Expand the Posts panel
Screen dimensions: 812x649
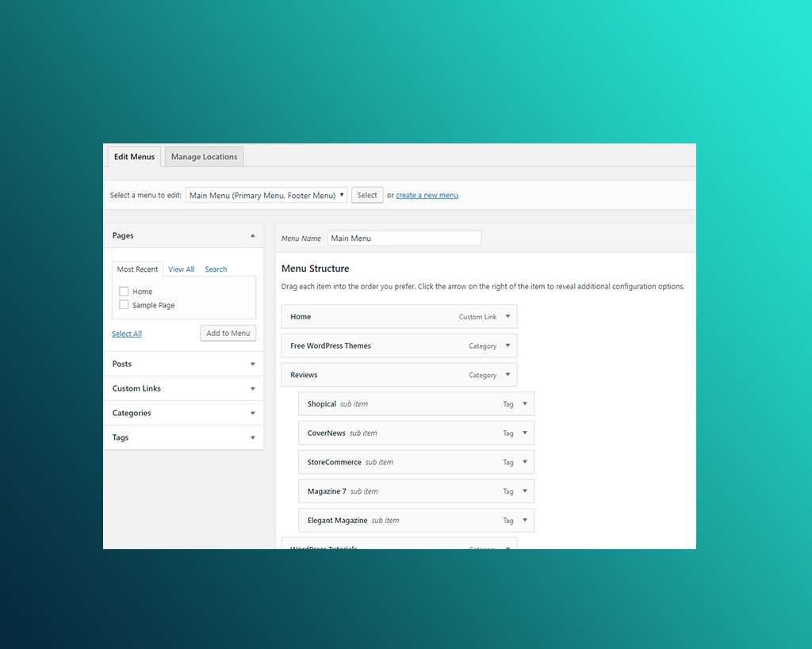tap(252, 364)
